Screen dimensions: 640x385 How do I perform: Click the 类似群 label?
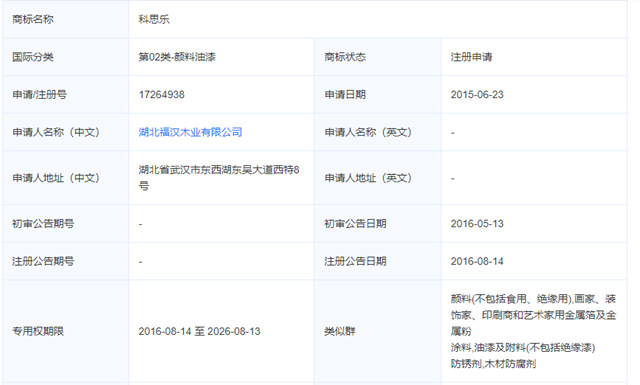click(340, 331)
